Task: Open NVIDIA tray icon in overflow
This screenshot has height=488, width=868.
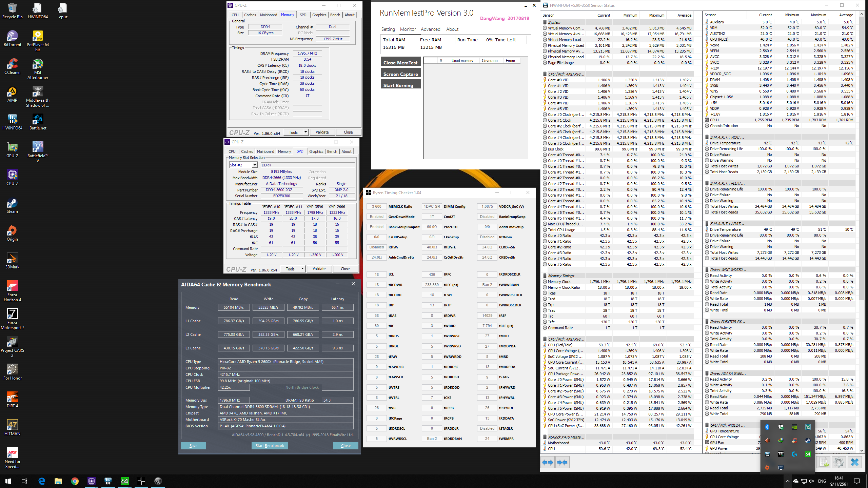Action: click(794, 427)
